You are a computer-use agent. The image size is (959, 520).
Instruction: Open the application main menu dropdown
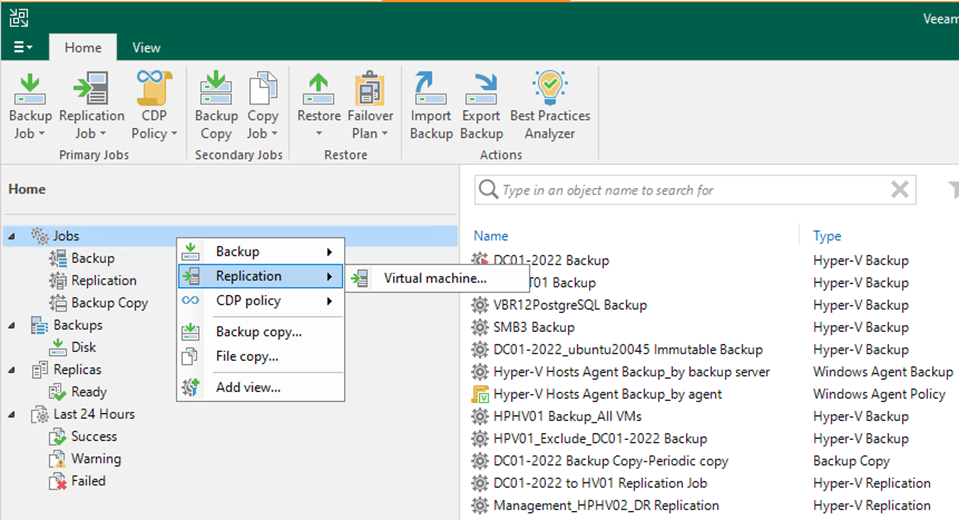coord(23,47)
